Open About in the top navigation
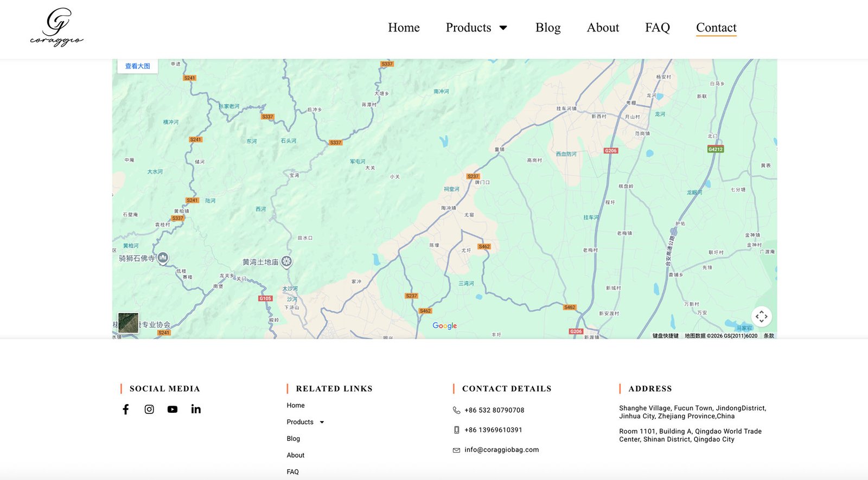Image resolution: width=868 pixels, height=480 pixels. pyautogui.click(x=603, y=28)
